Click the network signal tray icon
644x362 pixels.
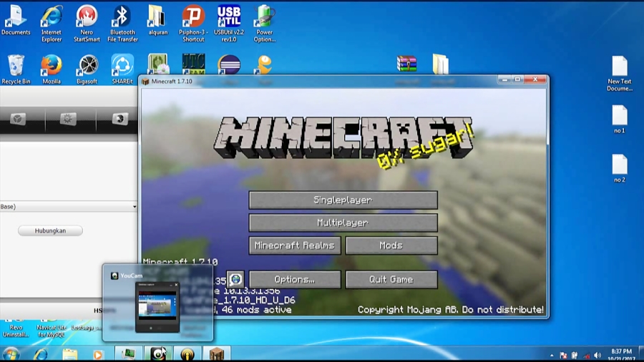pos(587,356)
